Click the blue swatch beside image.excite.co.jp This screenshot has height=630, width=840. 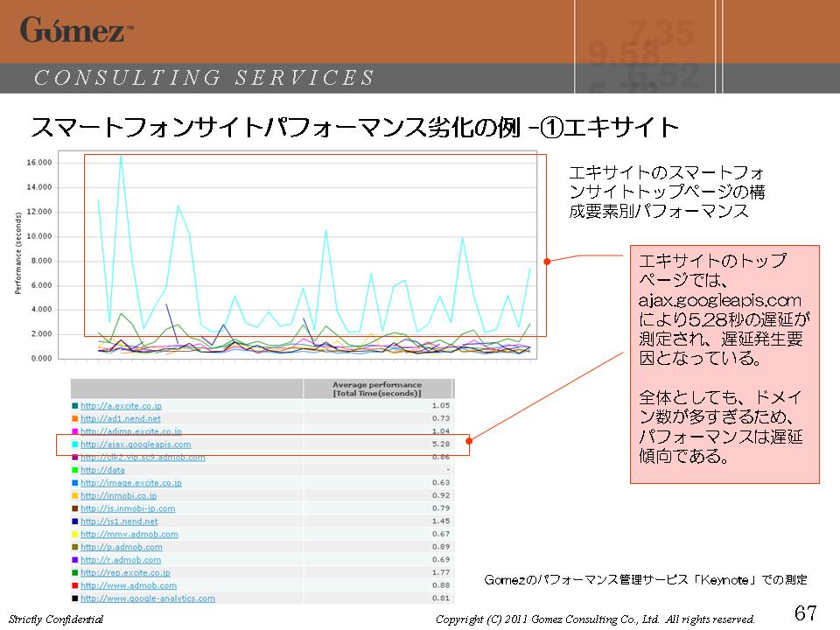[x=75, y=483]
